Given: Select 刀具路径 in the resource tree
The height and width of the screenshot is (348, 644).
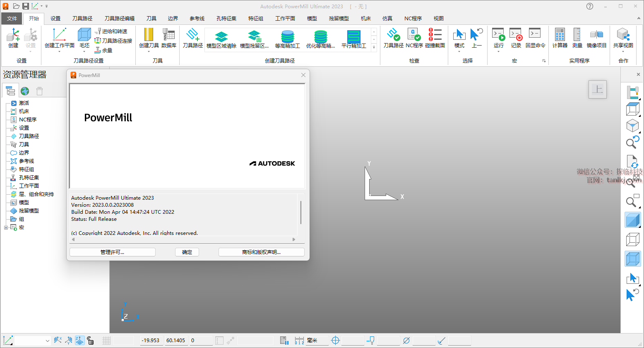Looking at the screenshot, I should [29, 136].
